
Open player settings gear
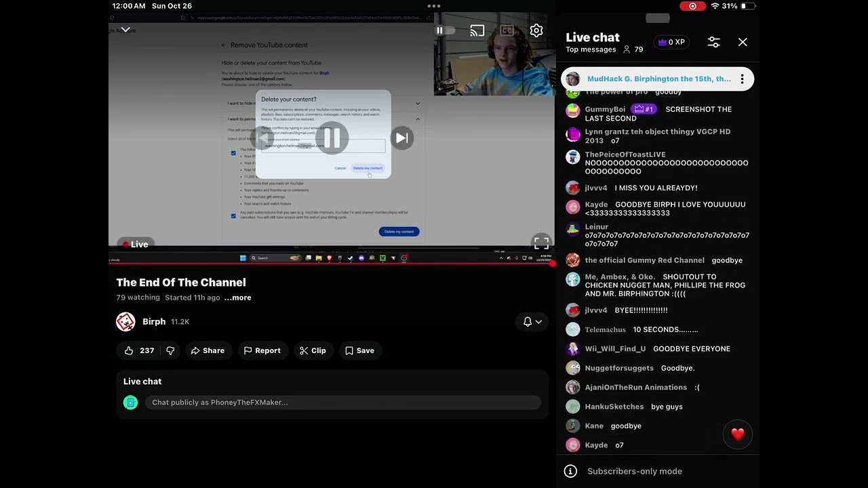click(x=536, y=30)
